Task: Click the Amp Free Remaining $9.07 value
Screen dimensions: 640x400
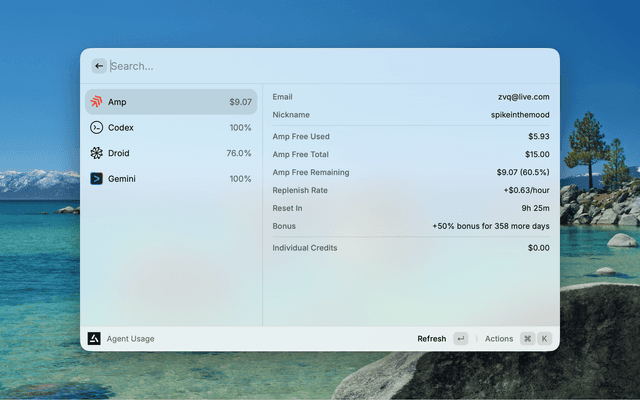Action: (516, 172)
